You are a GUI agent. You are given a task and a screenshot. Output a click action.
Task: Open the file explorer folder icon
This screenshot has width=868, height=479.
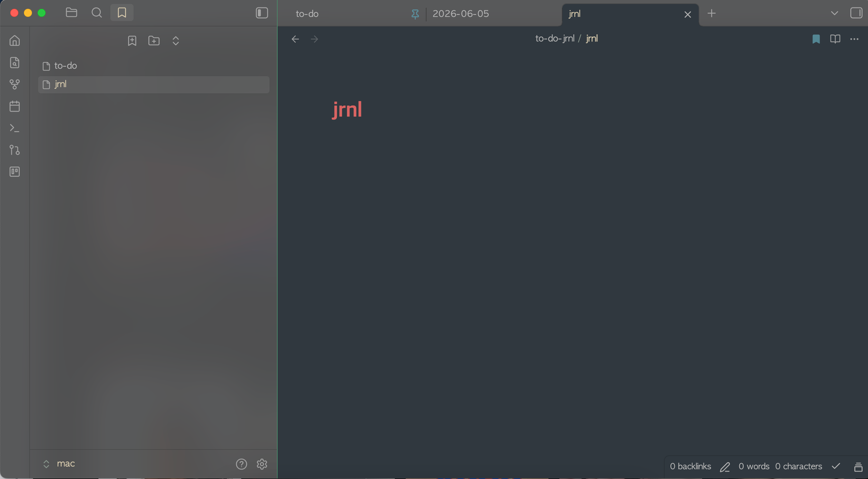72,13
